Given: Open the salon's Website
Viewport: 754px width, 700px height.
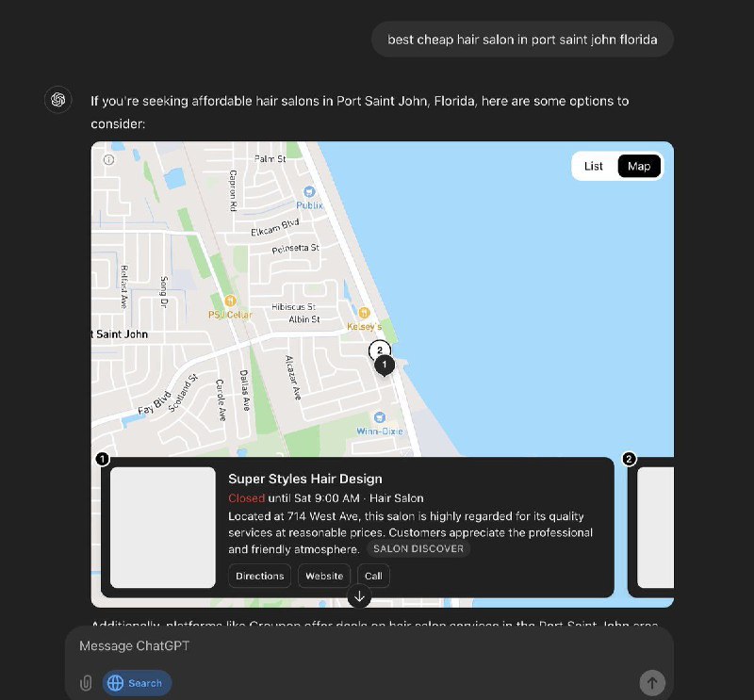Looking at the screenshot, I should pyautogui.click(x=323, y=576).
